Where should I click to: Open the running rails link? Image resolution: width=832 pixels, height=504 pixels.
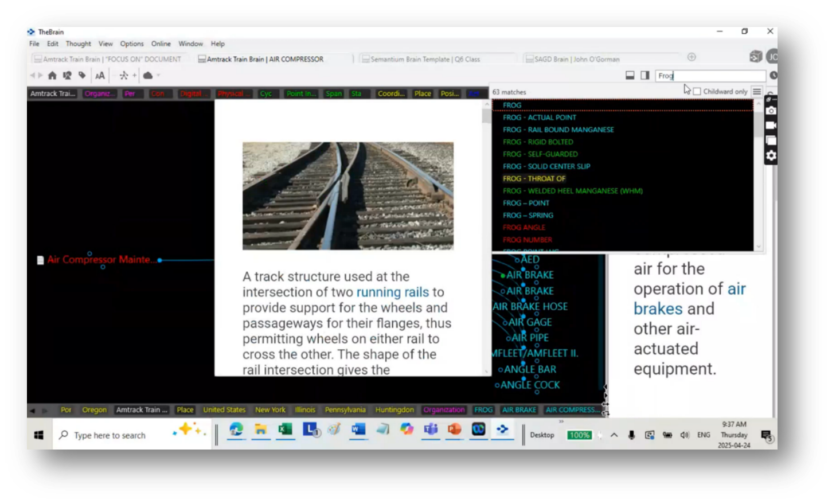[x=393, y=292]
